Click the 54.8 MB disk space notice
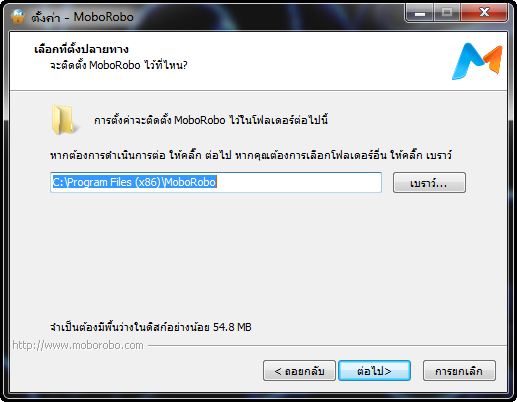The width and height of the screenshot is (517, 402). coord(150,327)
